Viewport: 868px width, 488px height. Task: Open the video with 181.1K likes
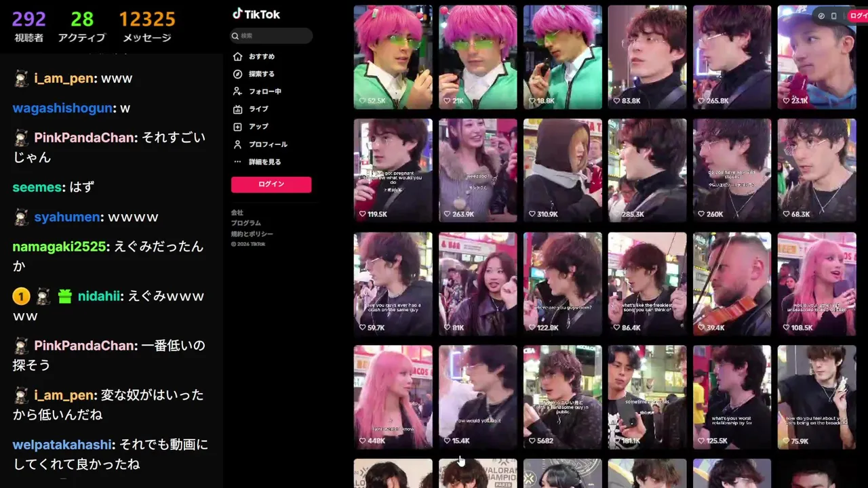647,397
